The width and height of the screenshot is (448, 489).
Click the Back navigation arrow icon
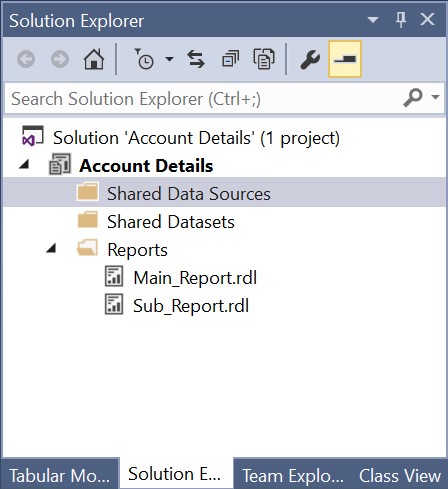26,59
